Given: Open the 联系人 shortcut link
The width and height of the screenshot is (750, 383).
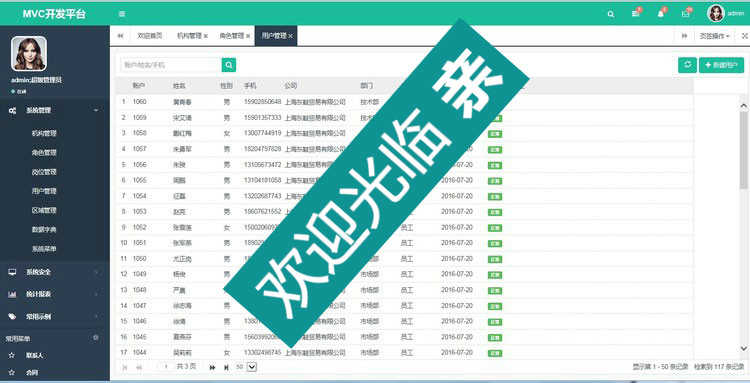Looking at the screenshot, I should click(x=34, y=355).
